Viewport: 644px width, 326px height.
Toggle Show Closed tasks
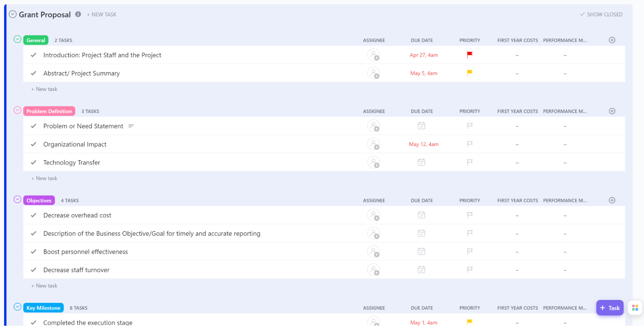(x=601, y=15)
